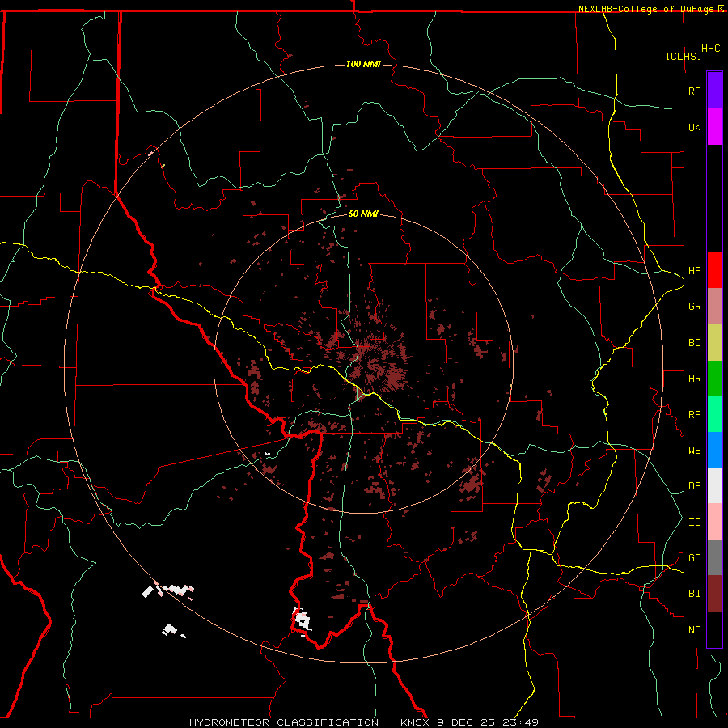The height and width of the screenshot is (728, 728).
Task: Select the magenta UK legend swatch
Action: 714,127
